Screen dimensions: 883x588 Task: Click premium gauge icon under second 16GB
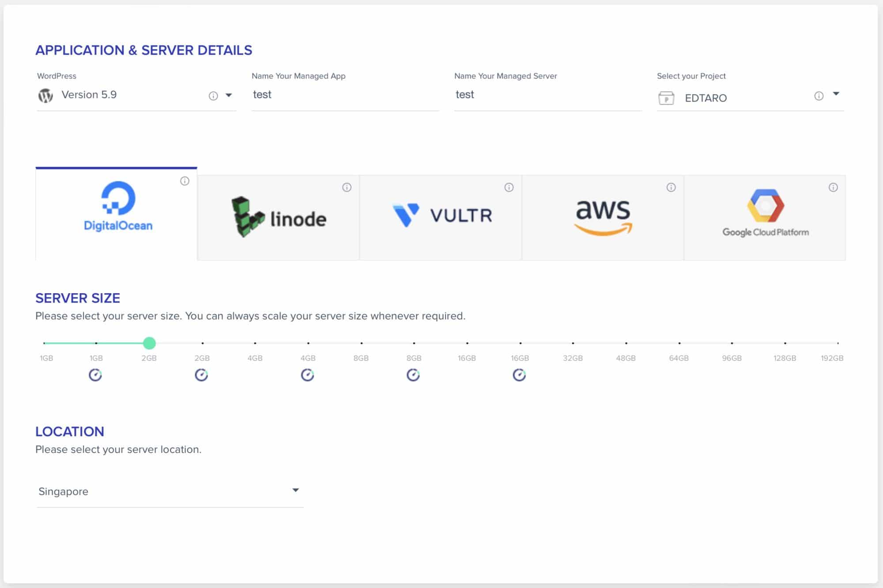519,375
